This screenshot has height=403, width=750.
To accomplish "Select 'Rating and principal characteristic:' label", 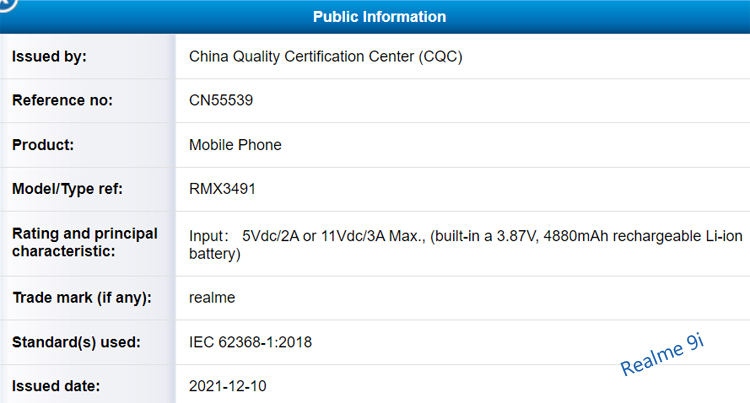I will 85,242.
